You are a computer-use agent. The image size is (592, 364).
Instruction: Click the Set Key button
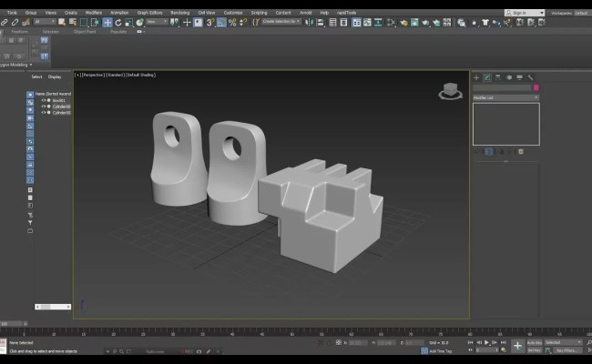click(535, 350)
